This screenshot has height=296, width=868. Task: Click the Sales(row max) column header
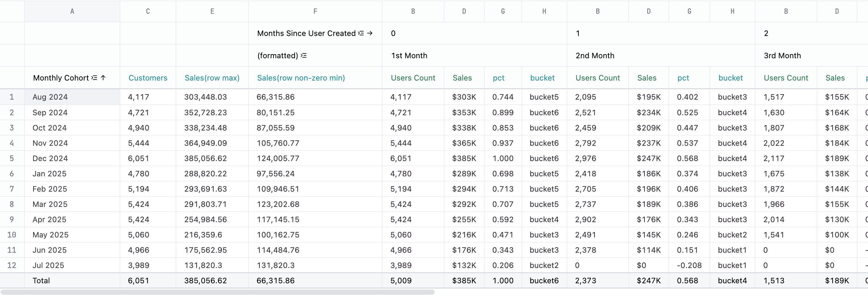tap(212, 78)
